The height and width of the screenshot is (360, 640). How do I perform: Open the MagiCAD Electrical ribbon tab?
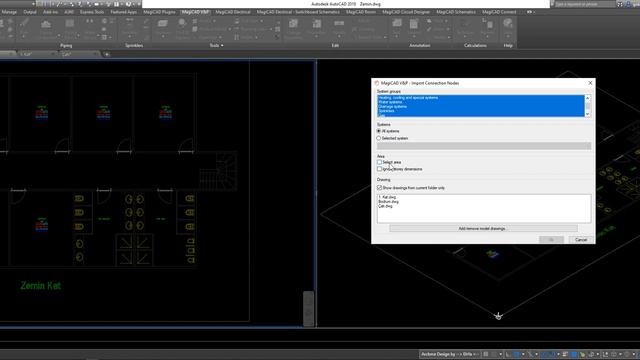(x=233, y=12)
